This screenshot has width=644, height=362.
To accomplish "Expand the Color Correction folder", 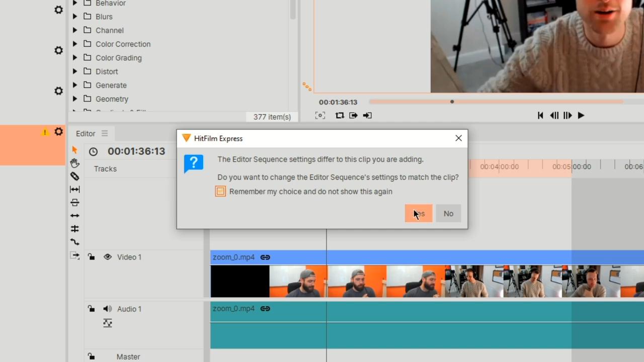I will (x=75, y=44).
